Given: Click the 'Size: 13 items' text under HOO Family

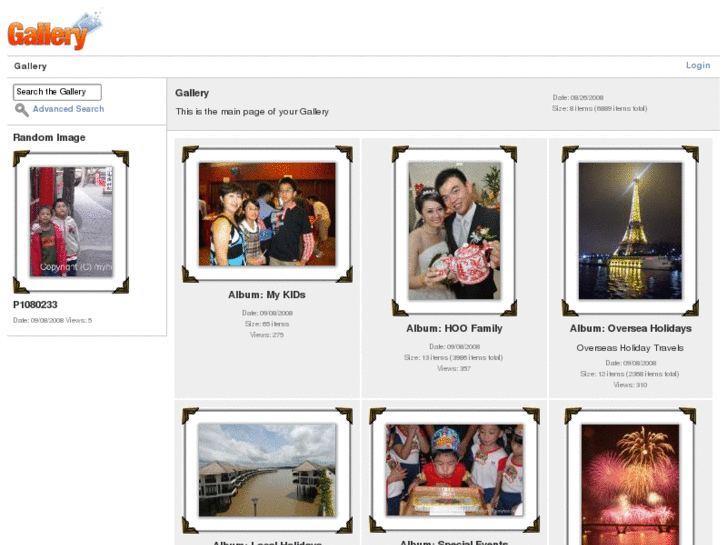Looking at the screenshot, I should click(x=453, y=358).
